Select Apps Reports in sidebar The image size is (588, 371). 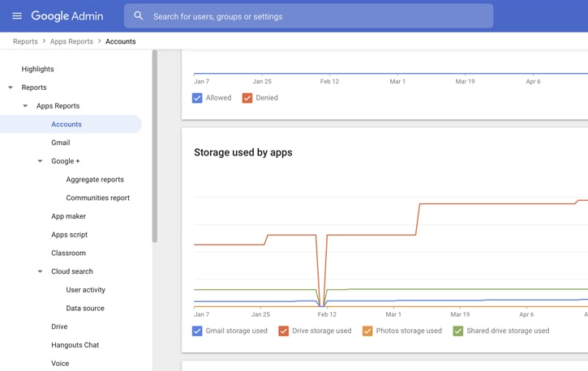point(58,106)
